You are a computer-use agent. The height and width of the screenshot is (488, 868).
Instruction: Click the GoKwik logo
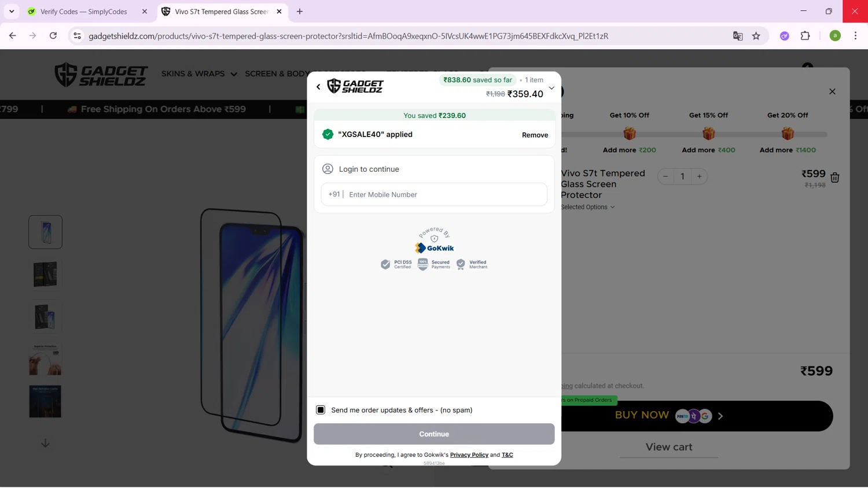(x=434, y=248)
